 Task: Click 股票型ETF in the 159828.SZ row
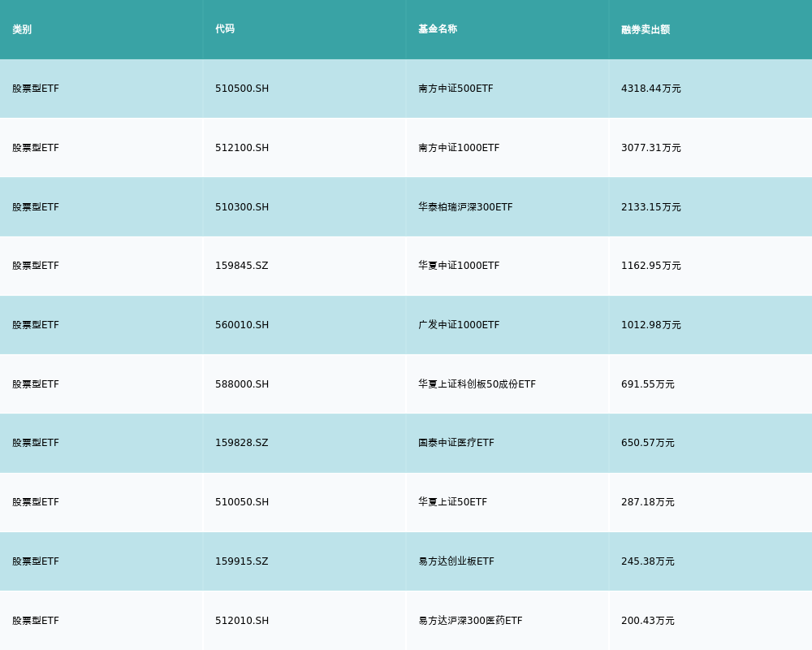(x=36, y=443)
